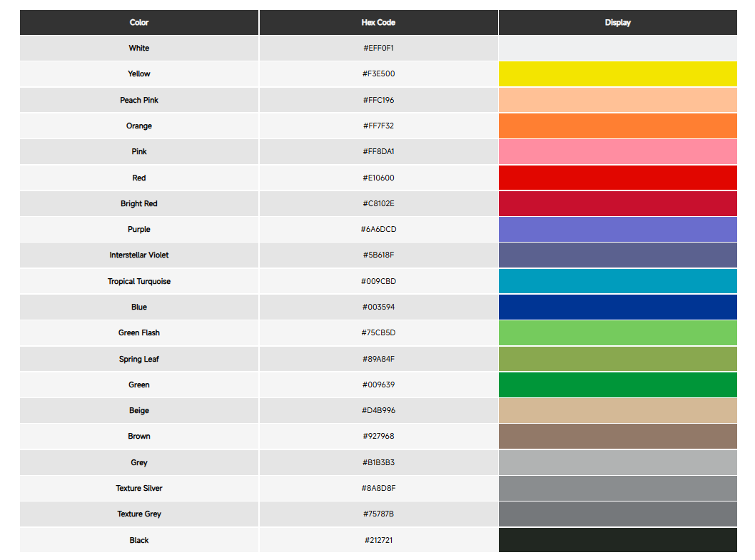Select the Interstellar Violet color swatch
Viewport: 755px width, 560px height.
point(617,255)
